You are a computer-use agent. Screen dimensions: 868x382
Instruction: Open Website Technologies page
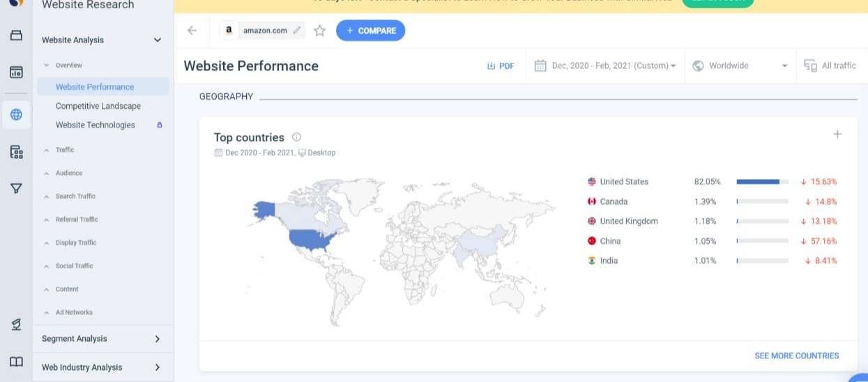pyautogui.click(x=96, y=125)
